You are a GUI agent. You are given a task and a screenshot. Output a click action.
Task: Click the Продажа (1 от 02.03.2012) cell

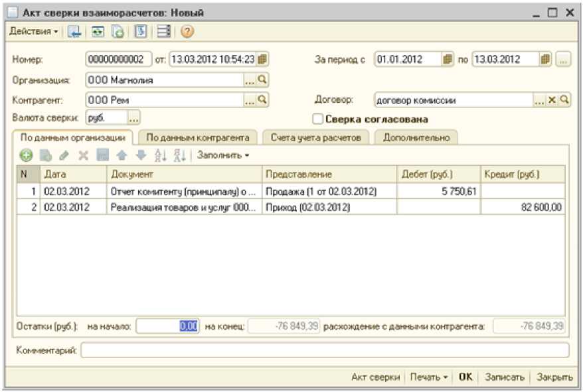click(329, 191)
